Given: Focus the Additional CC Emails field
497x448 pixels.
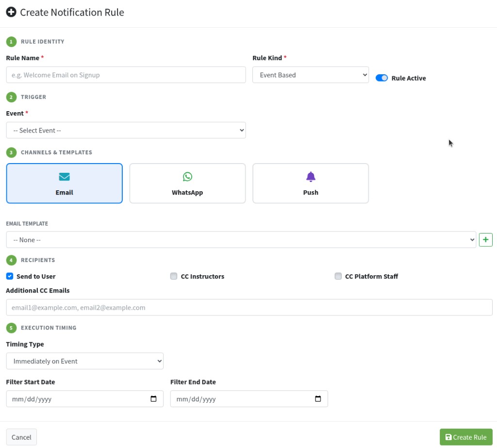Looking at the screenshot, I should click(249, 308).
